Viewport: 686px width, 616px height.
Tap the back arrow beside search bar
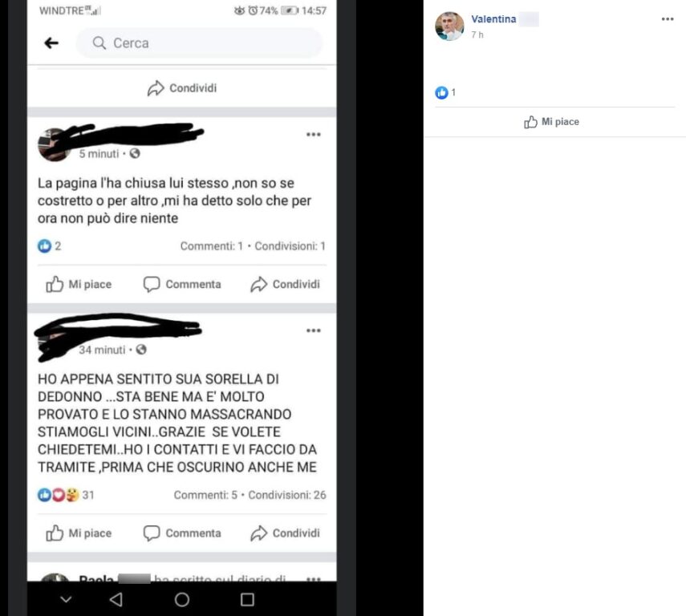click(x=51, y=43)
